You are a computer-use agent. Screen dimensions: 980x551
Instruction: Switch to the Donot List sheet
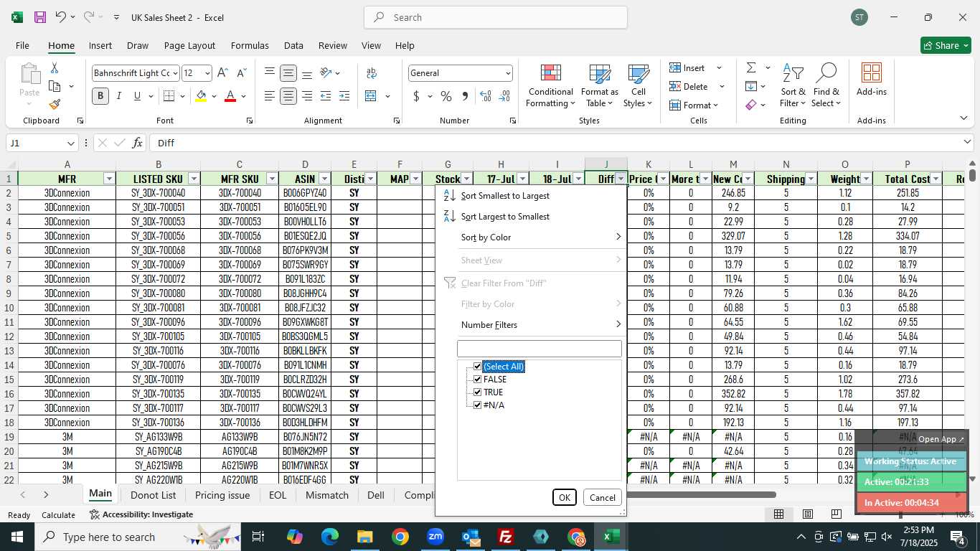pos(154,495)
